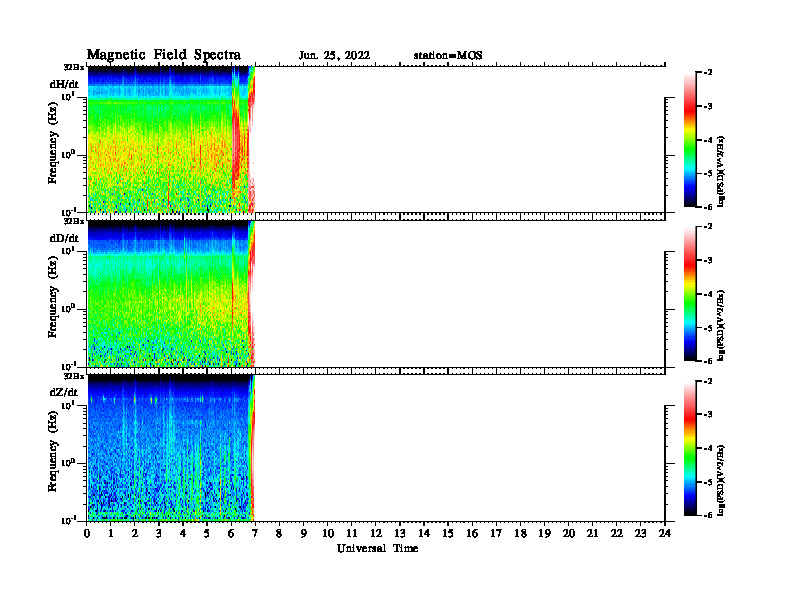Screen dimensions: 792x612
Task: Click hour tick label "23" on time axis
Action: 640,533
